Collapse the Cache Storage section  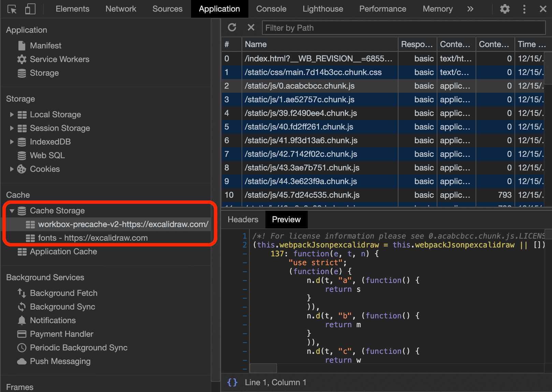click(x=12, y=210)
